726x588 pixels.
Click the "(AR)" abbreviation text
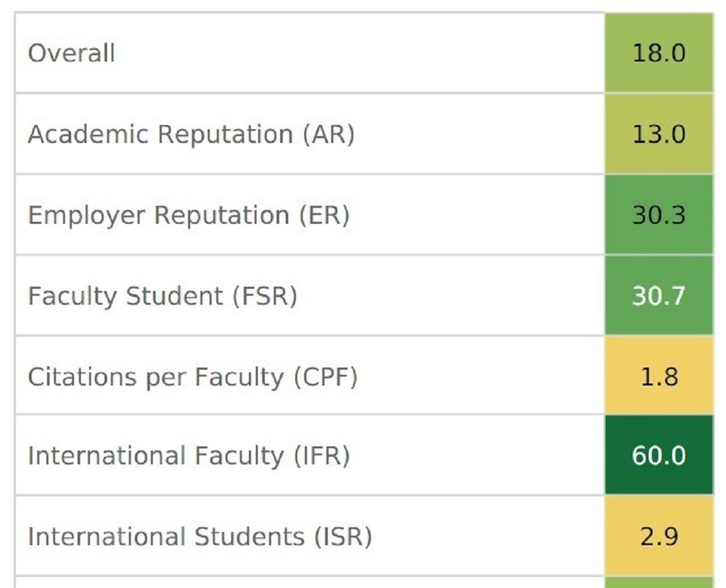tap(328, 134)
